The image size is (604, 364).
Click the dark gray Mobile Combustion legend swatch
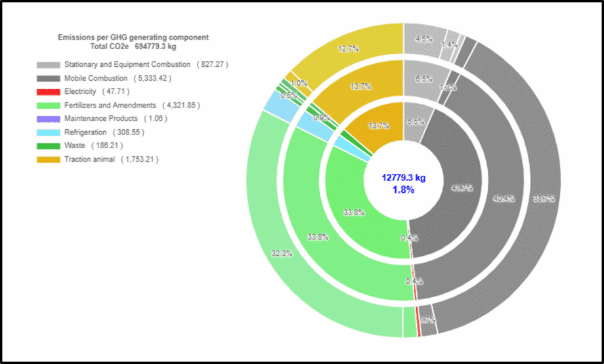tap(49, 78)
